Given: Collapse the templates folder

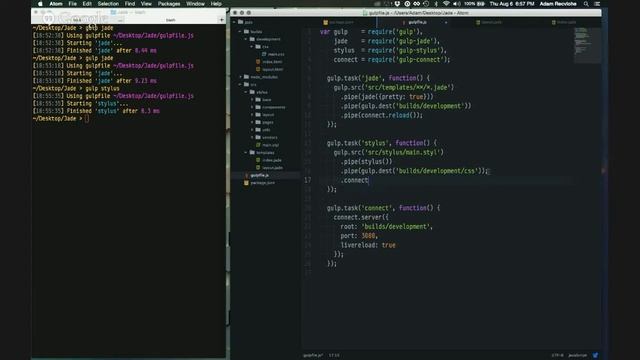Looking at the screenshot, I should coord(246,153).
